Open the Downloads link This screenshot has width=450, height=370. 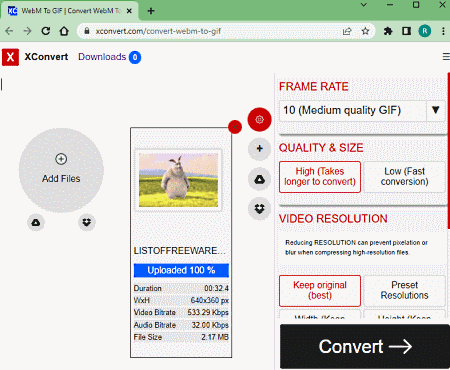pyautogui.click(x=102, y=57)
